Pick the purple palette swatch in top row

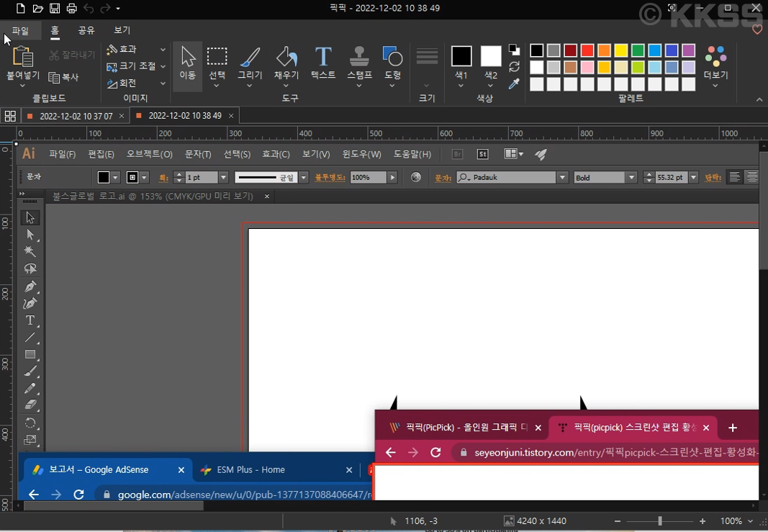tap(689, 50)
